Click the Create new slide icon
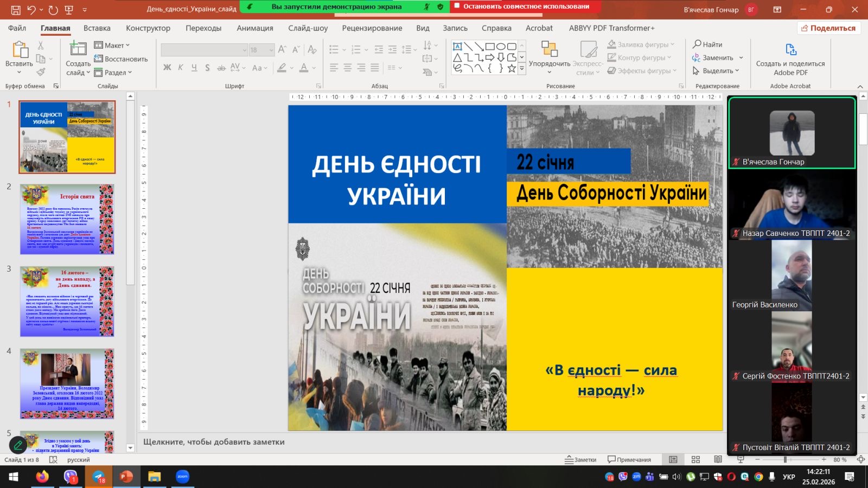868x488 pixels. click(x=78, y=50)
